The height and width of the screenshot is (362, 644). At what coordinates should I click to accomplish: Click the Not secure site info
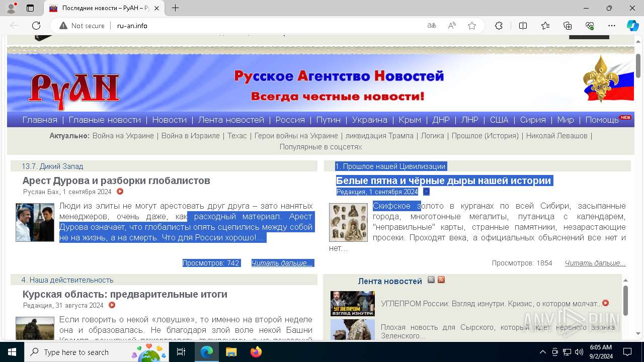[82, 26]
